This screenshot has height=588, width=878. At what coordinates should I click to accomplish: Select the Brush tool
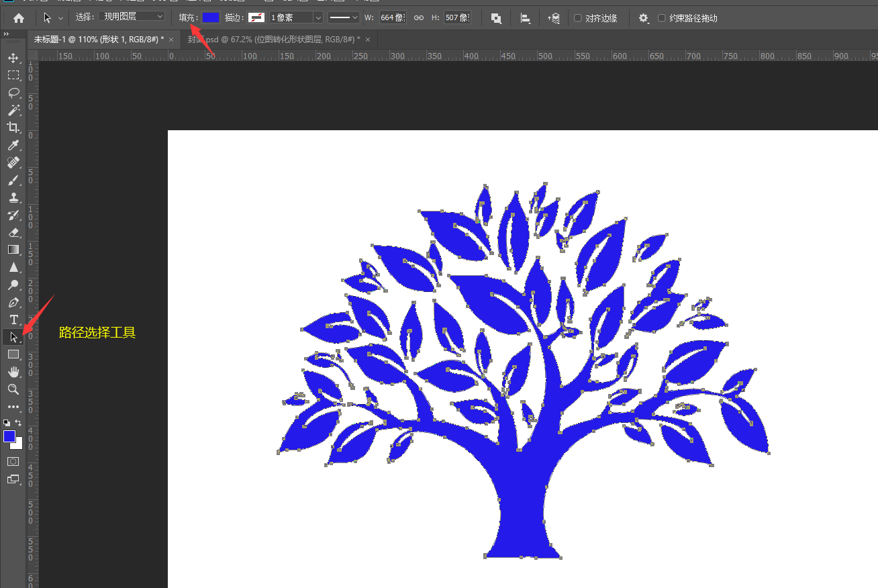pos(13,180)
